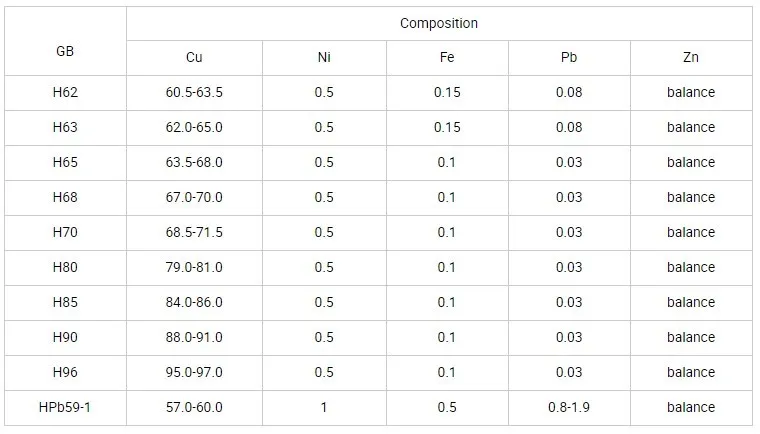This screenshot has width=760, height=434.
Task: Select the 67.0-70.0 cell for H68
Action: 194,198
